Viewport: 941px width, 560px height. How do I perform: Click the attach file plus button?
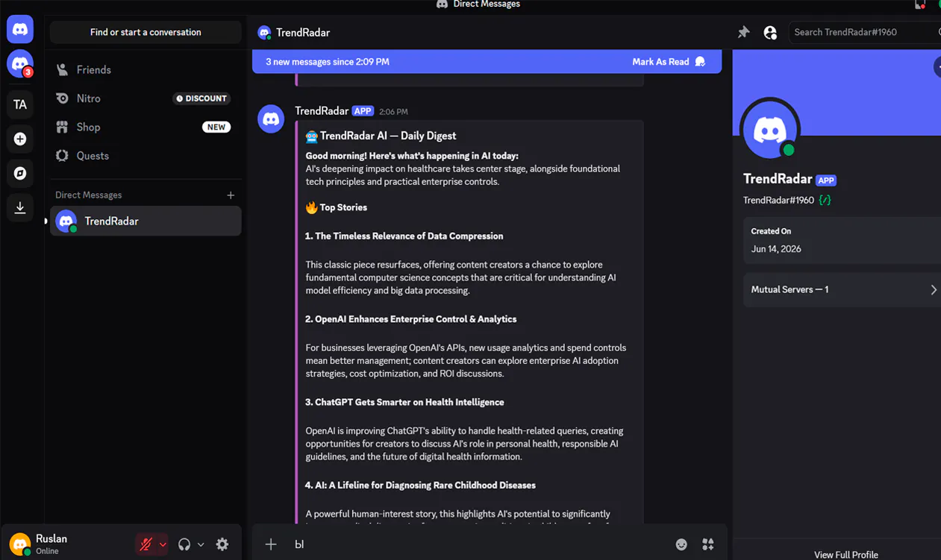271,544
